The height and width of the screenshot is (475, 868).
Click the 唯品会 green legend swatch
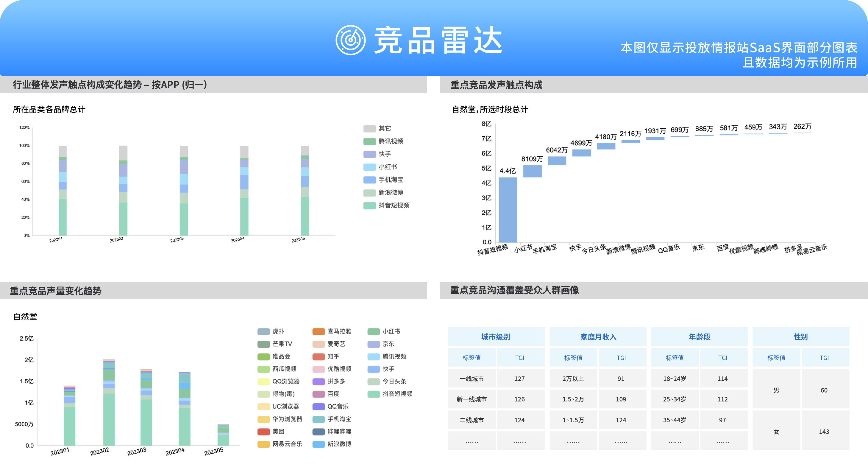pyautogui.click(x=263, y=356)
